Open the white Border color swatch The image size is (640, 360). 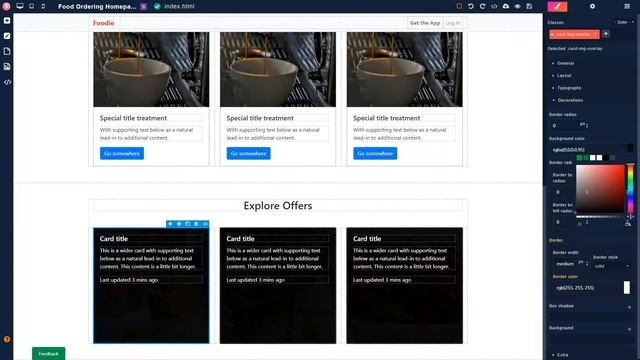pyautogui.click(x=627, y=287)
